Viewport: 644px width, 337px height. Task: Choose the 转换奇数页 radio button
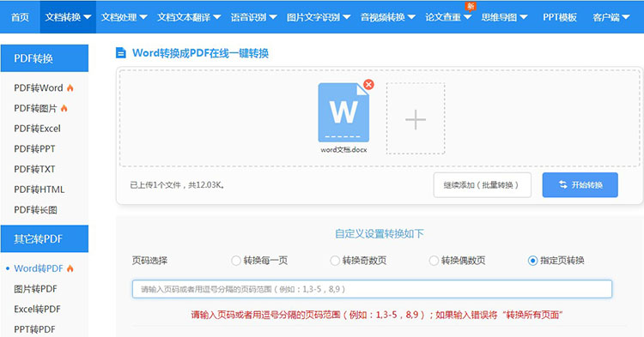[335, 261]
